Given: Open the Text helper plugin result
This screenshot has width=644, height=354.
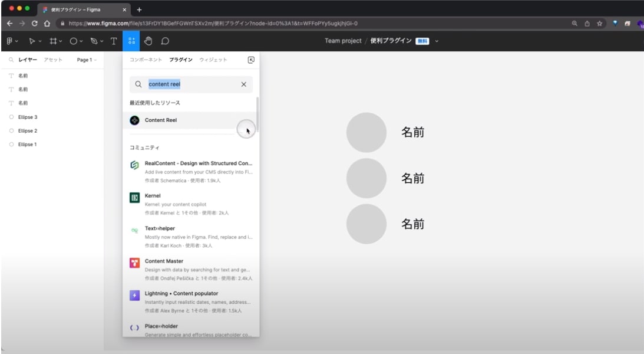Looking at the screenshot, I should (191, 237).
